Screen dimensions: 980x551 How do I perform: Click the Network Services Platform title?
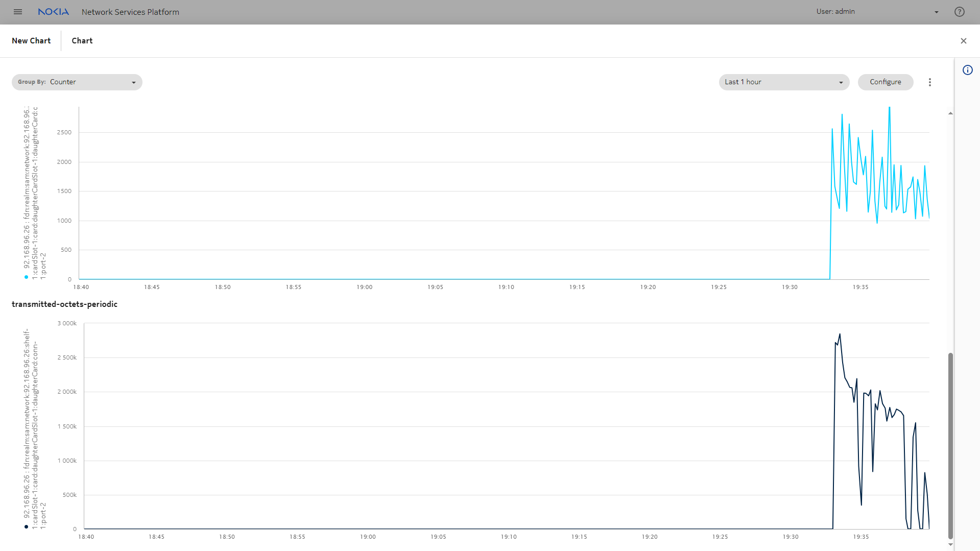pos(130,12)
